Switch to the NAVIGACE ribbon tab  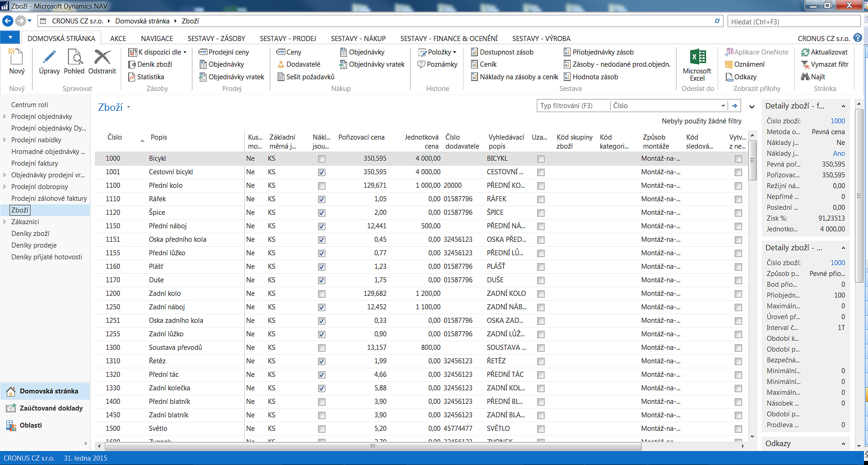[157, 39]
